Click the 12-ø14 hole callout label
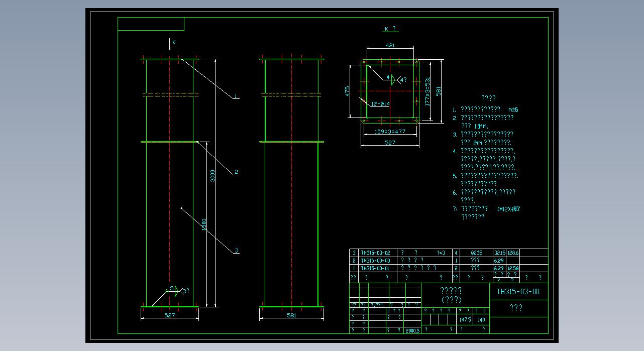Screen dimensions: 644x351 pos(380,104)
